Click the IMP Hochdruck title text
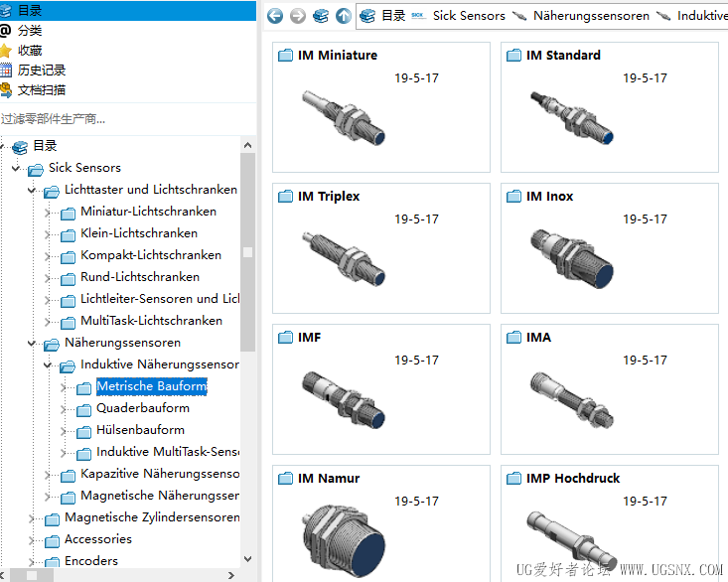 (x=573, y=478)
